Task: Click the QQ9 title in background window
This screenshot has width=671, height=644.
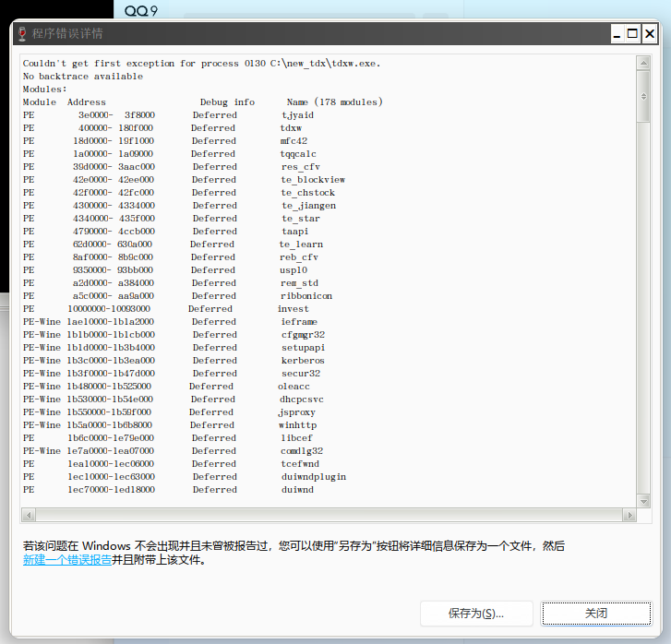Action: [x=141, y=11]
